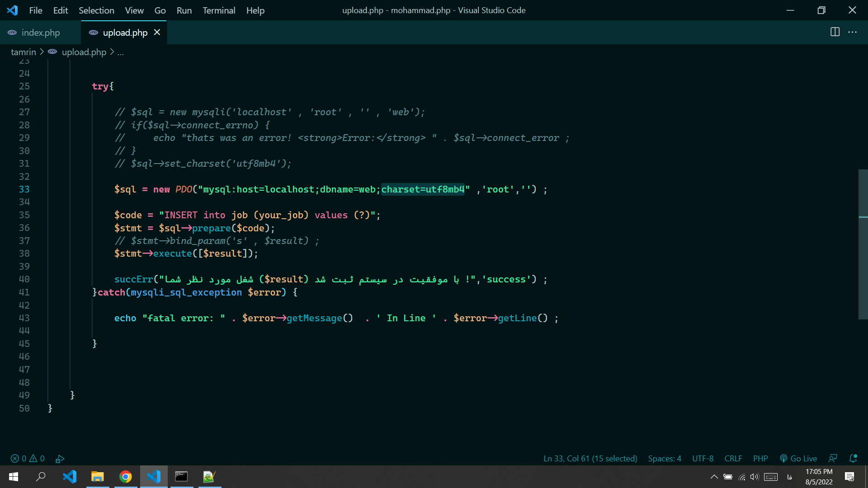Open the Terminal menu
This screenshot has height=488, width=868.
[x=219, y=10]
